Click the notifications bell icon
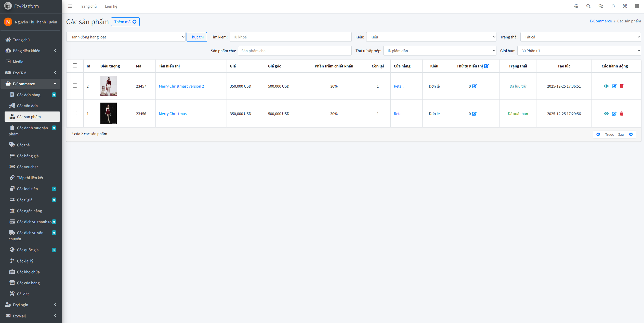Image resolution: width=644 pixels, height=323 pixels. 613,6
